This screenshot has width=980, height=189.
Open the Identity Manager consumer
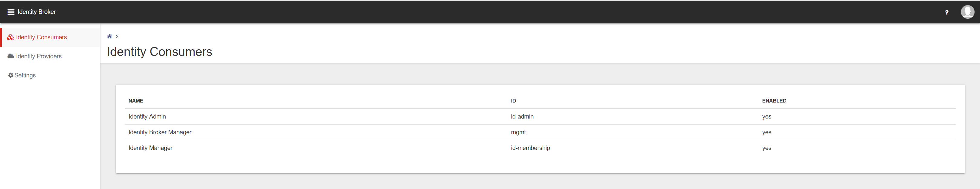point(150,148)
